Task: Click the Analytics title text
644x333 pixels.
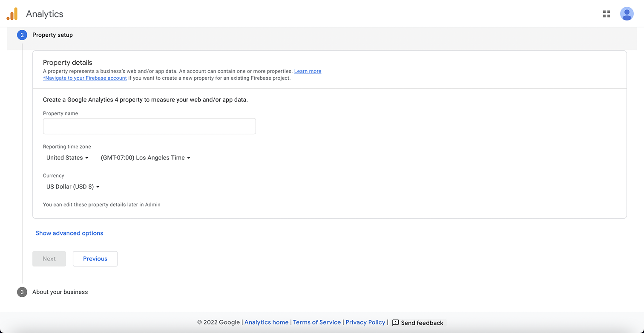Action: [45, 14]
